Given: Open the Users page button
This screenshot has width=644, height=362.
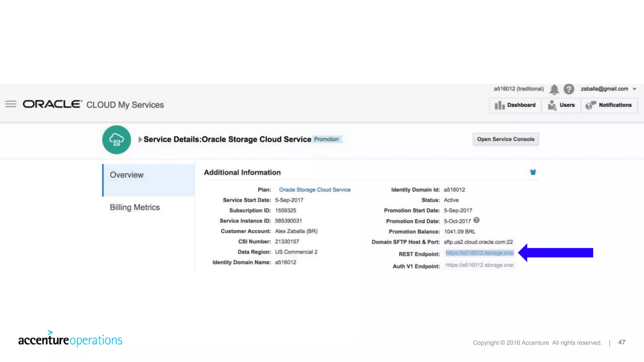Looking at the screenshot, I should (x=561, y=105).
